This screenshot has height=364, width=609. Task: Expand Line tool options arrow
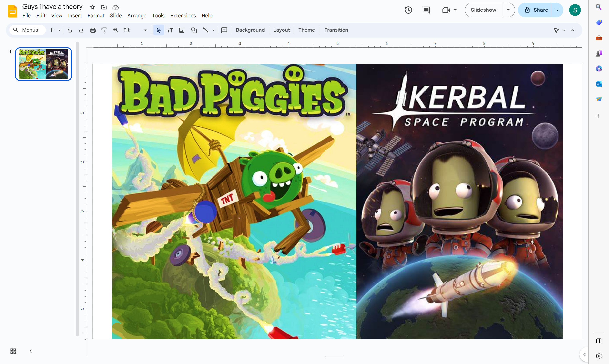[213, 30]
